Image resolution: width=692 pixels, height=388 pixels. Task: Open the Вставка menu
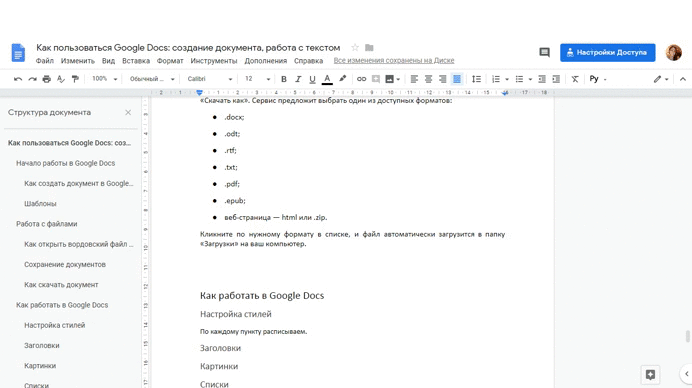coord(136,61)
